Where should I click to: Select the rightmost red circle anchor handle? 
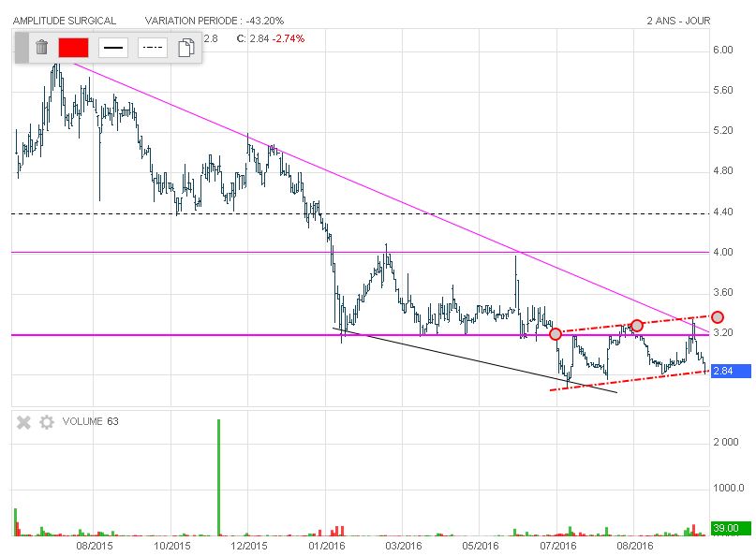pyautogui.click(x=718, y=316)
